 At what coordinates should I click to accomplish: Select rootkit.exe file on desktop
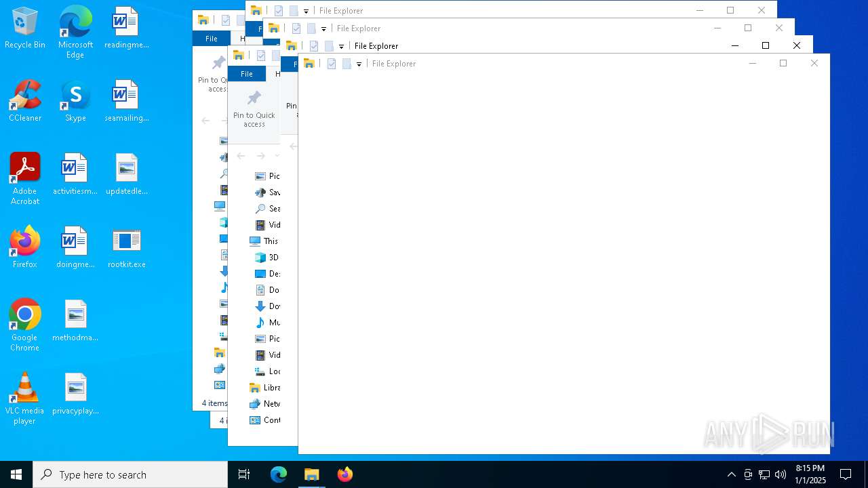point(126,247)
